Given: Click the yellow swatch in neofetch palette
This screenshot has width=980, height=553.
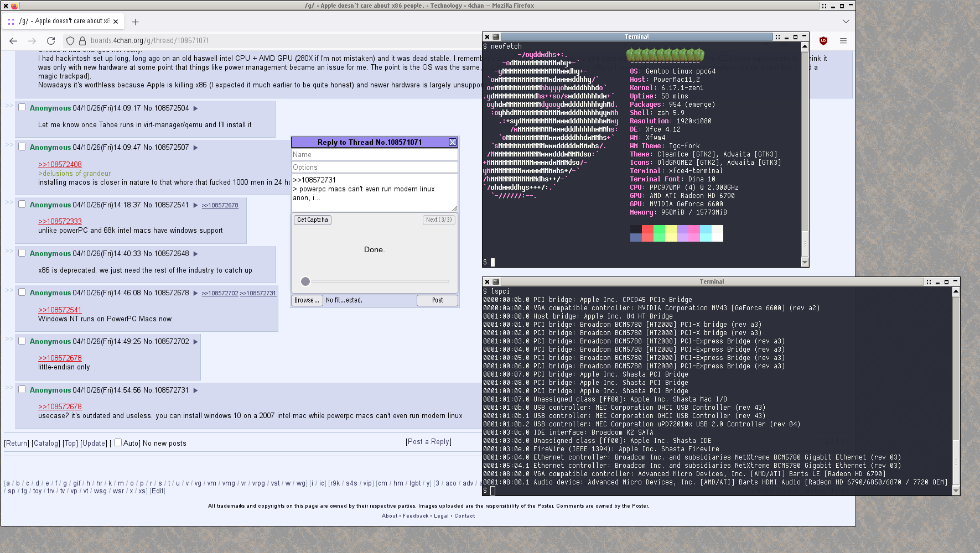Looking at the screenshot, I should [671, 233].
